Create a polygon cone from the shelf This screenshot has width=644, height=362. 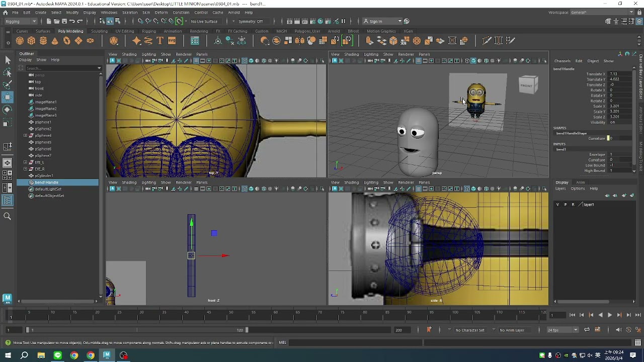(55, 41)
